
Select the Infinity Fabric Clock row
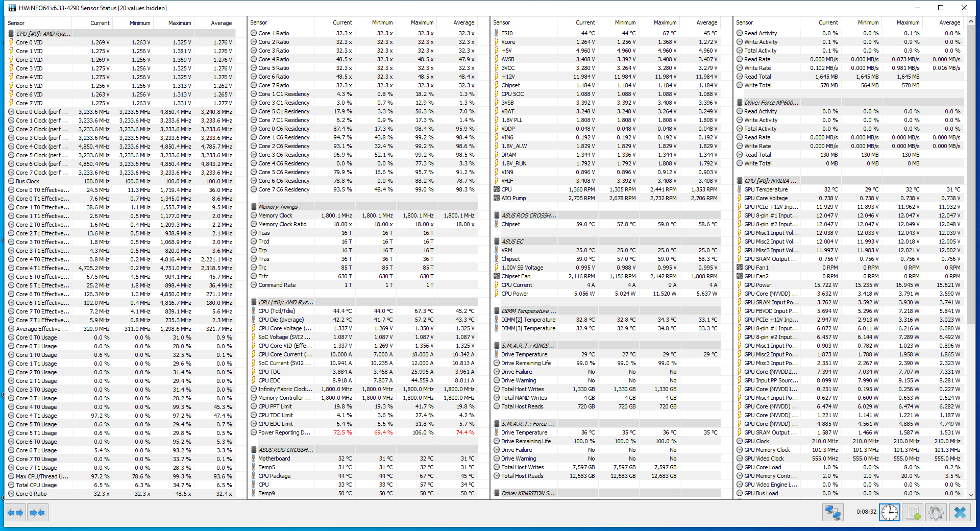pyautogui.click(x=363, y=389)
